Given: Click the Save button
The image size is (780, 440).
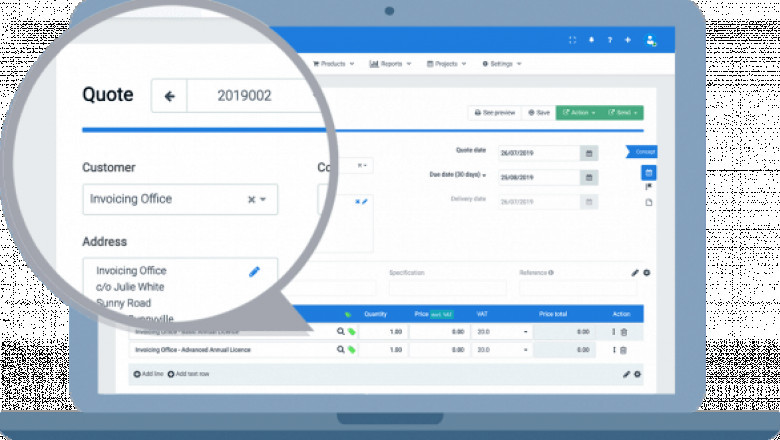Looking at the screenshot, I should coord(539,113).
